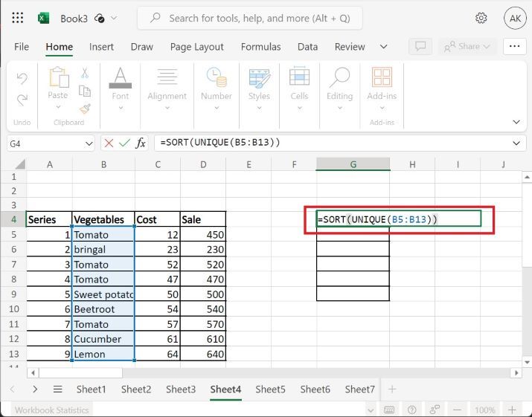
Task: Open the Paste options arrow
Action: pos(58,107)
